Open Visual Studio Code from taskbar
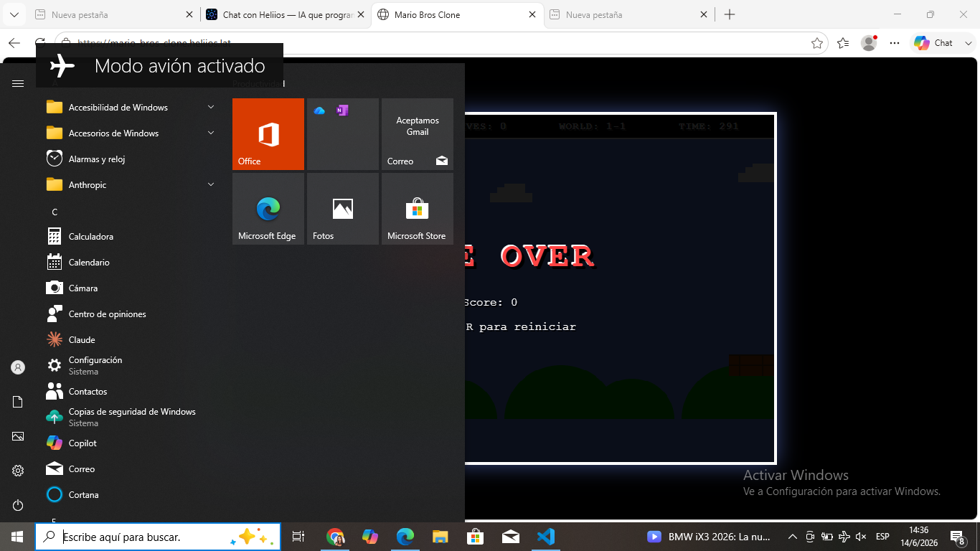The image size is (980, 551). pyautogui.click(x=546, y=537)
